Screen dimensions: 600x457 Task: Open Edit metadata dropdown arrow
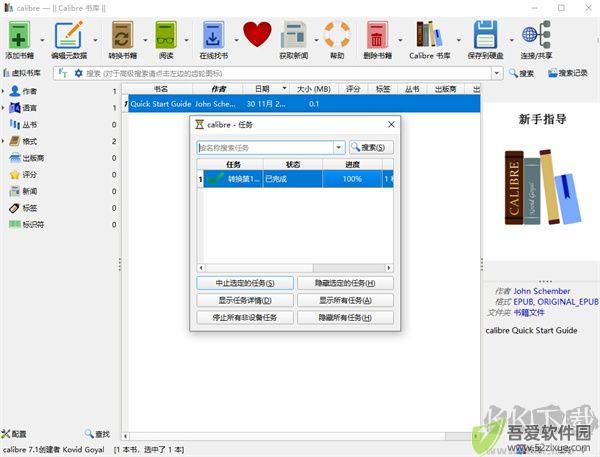tap(95, 40)
